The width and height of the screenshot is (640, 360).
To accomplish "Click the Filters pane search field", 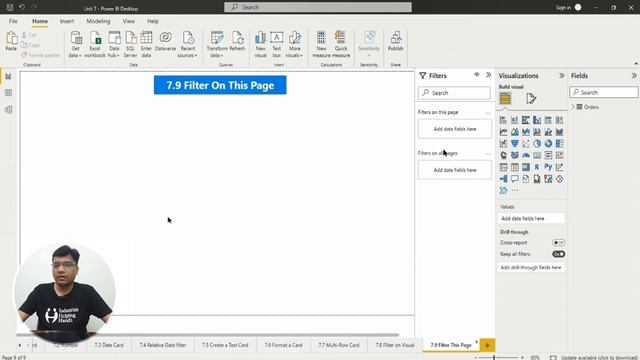I will (454, 93).
